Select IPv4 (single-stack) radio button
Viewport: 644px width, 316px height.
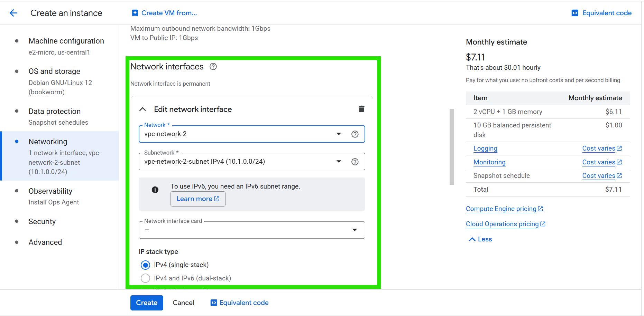(146, 265)
